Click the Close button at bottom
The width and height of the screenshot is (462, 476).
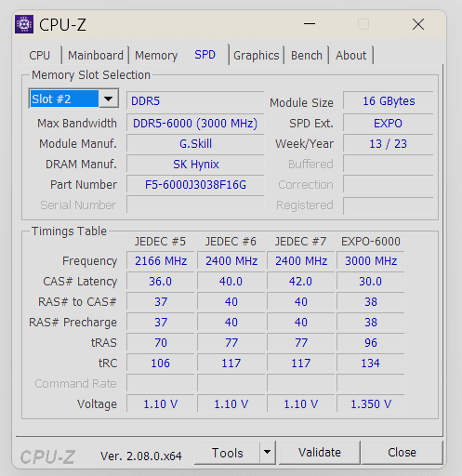402,453
